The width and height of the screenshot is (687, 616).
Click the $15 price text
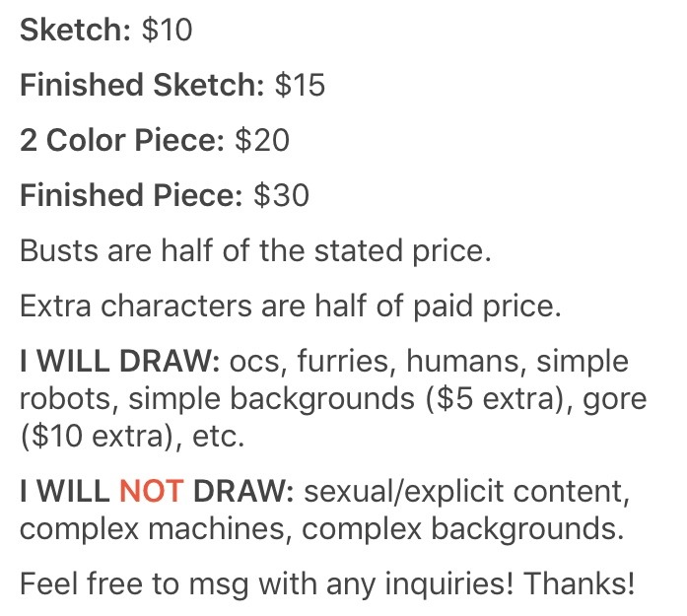(x=300, y=85)
